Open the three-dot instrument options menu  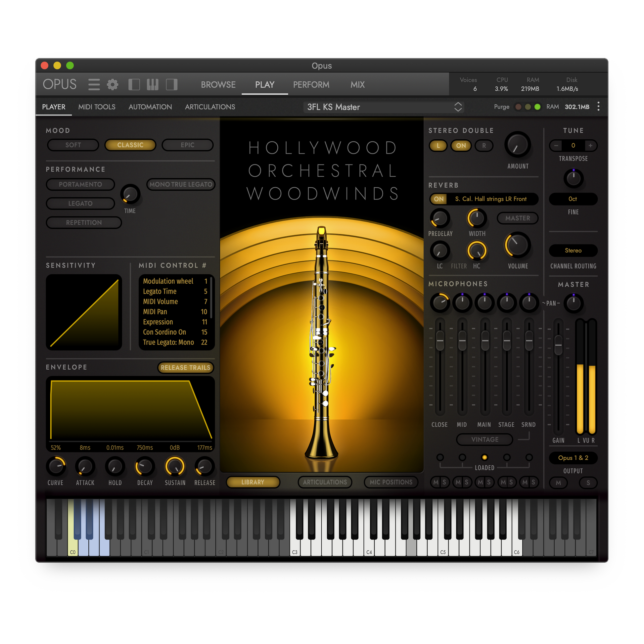[x=599, y=107]
